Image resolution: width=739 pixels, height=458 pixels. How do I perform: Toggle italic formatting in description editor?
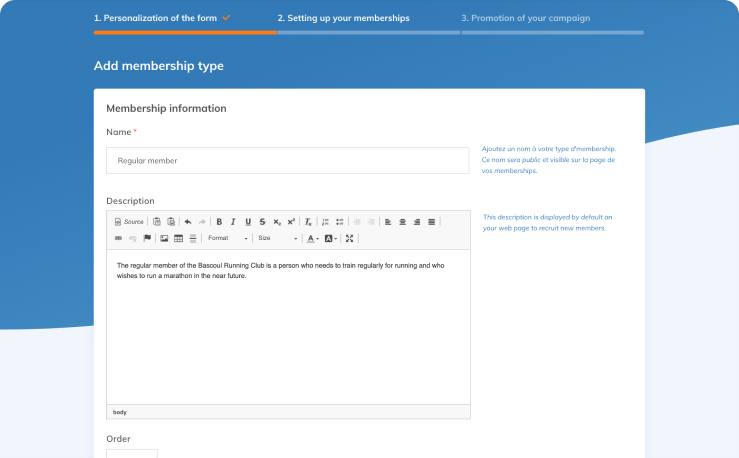tap(233, 221)
